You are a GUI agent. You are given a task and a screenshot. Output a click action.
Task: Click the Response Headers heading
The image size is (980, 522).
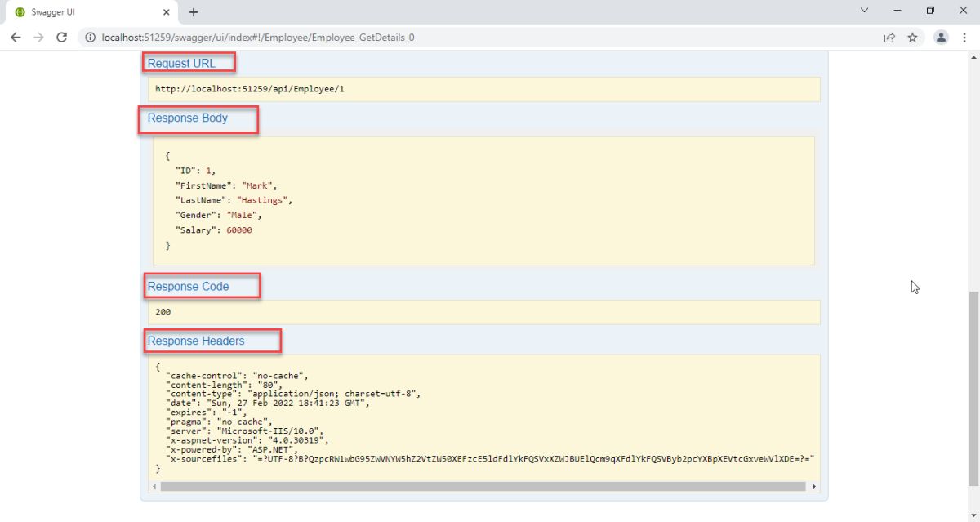click(x=196, y=341)
